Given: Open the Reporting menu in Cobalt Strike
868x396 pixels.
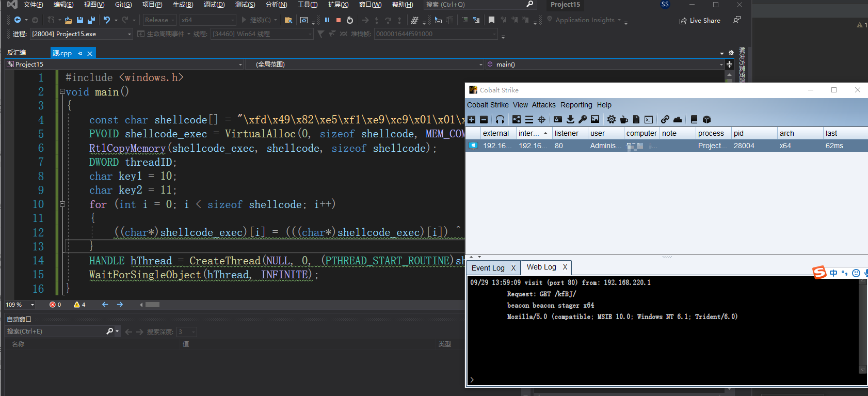Looking at the screenshot, I should 576,105.
